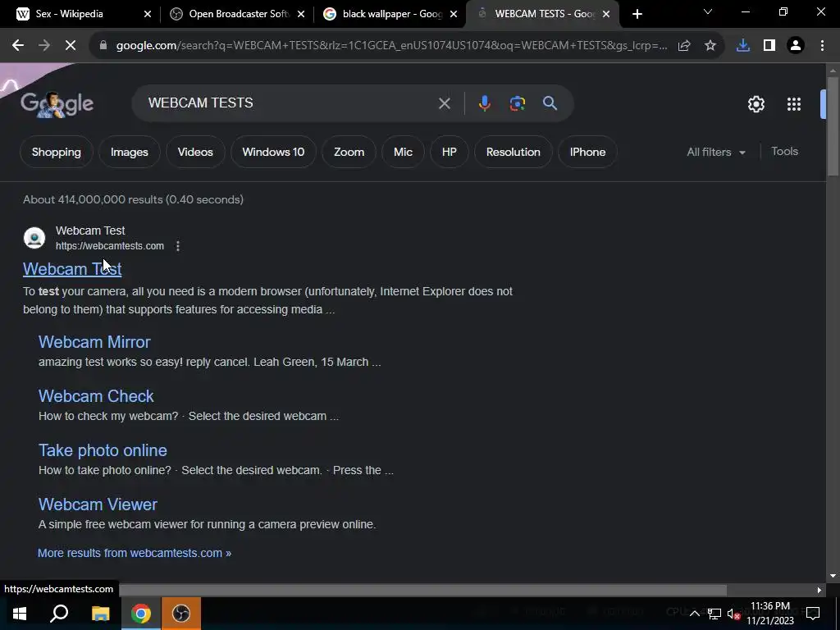Filter results by Videos
840x630 pixels.
[x=195, y=152]
